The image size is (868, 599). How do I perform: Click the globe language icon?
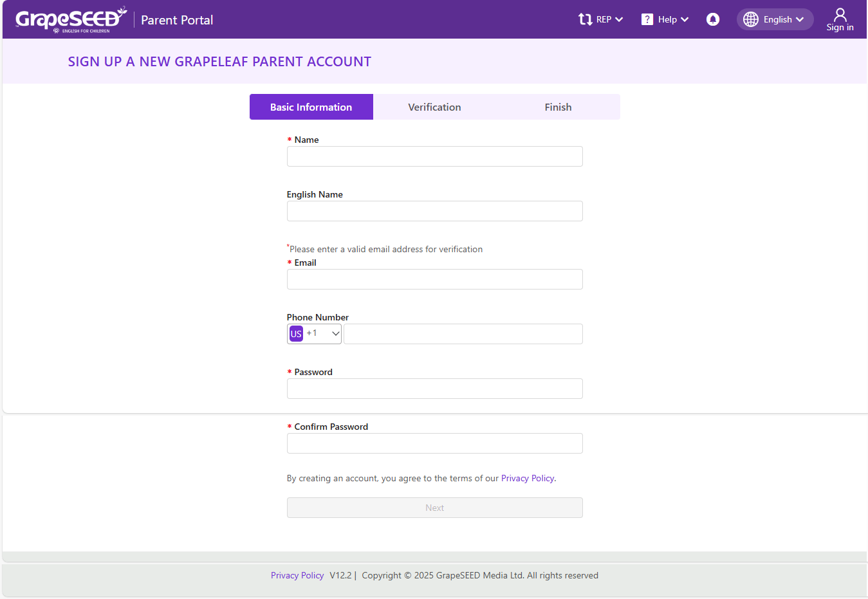(x=751, y=19)
